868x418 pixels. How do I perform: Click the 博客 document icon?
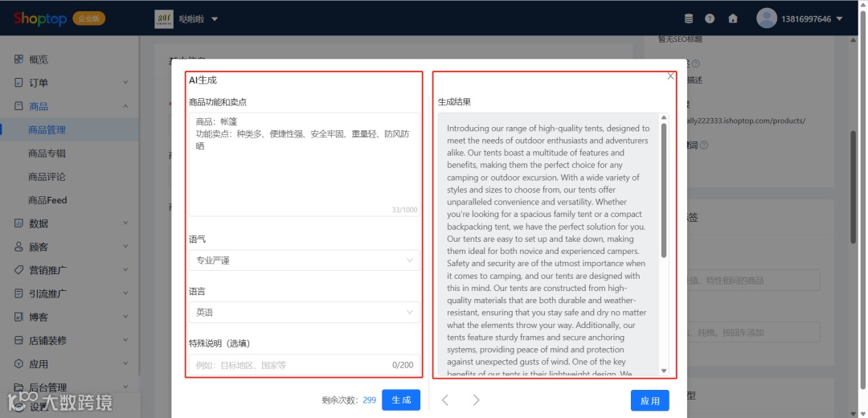(x=18, y=317)
